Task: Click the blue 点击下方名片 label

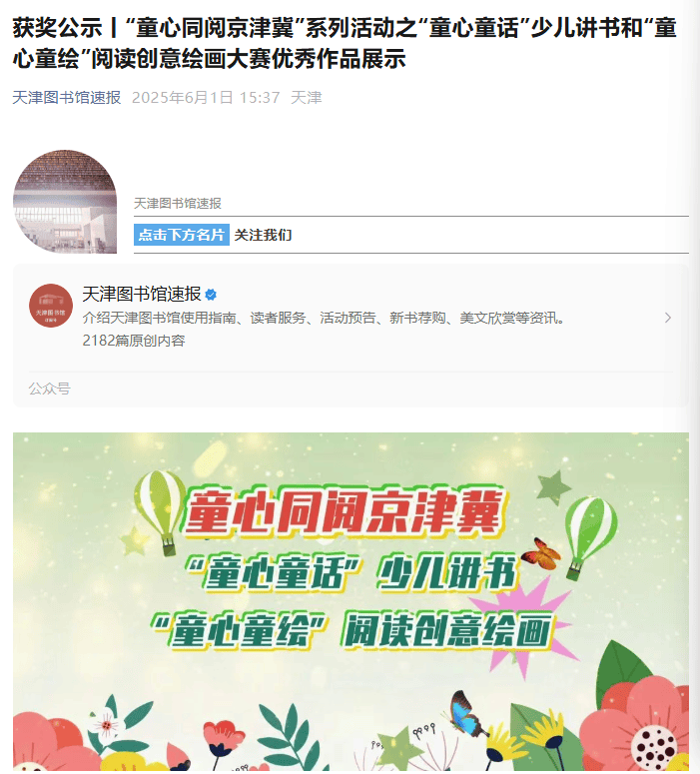Action: coord(181,235)
